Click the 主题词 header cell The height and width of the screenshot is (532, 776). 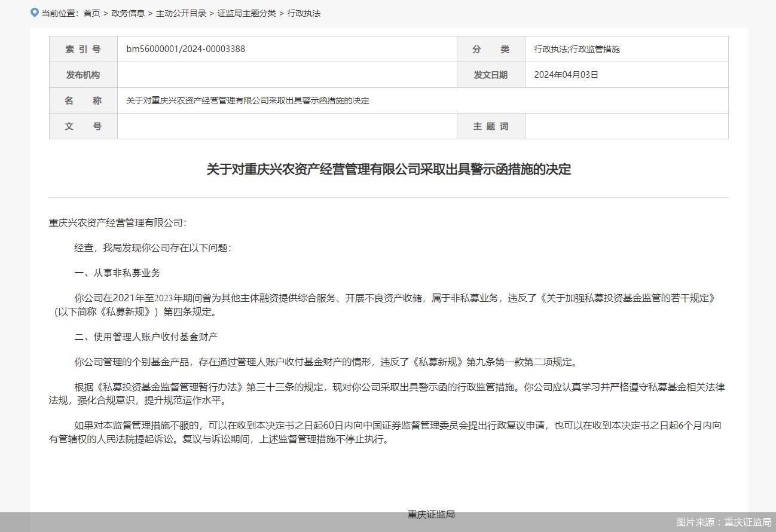490,126
